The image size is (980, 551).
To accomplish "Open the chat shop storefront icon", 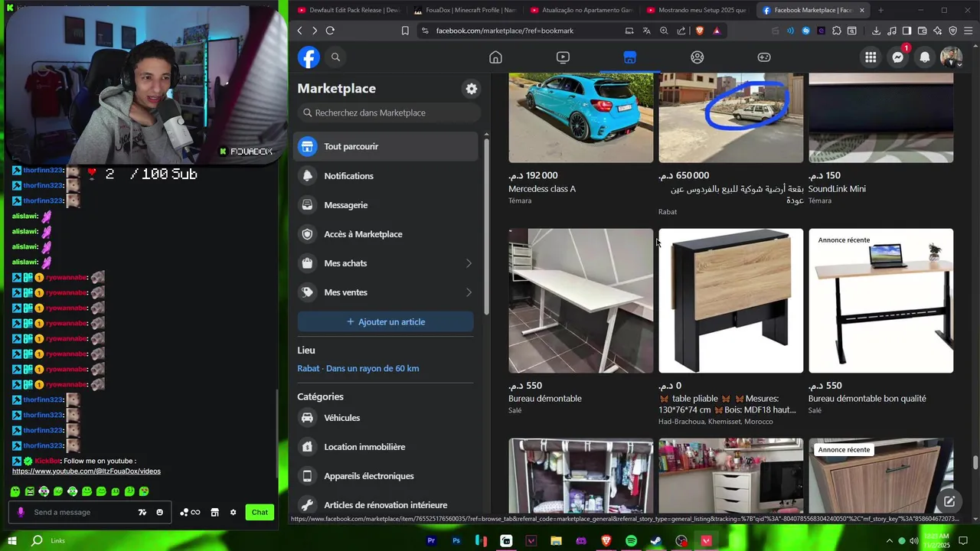I will (x=215, y=512).
